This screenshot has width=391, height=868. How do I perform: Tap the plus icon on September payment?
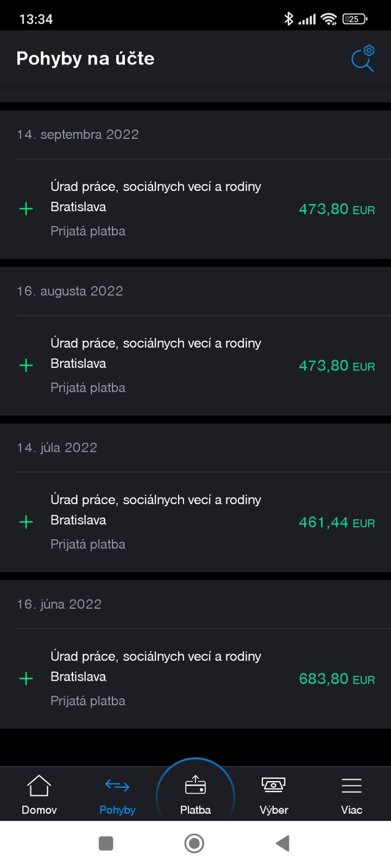pos(26,209)
